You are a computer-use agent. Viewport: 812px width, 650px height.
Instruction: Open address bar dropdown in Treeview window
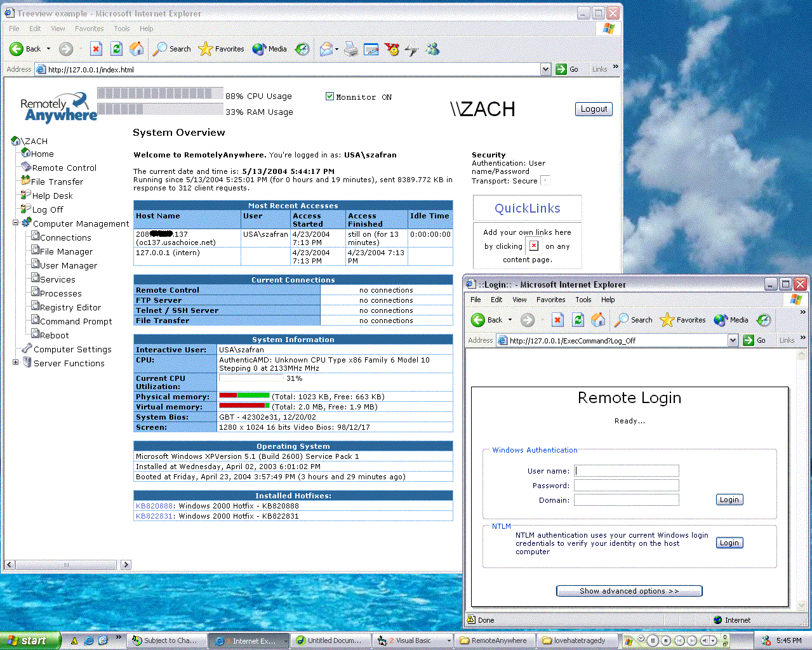point(545,70)
